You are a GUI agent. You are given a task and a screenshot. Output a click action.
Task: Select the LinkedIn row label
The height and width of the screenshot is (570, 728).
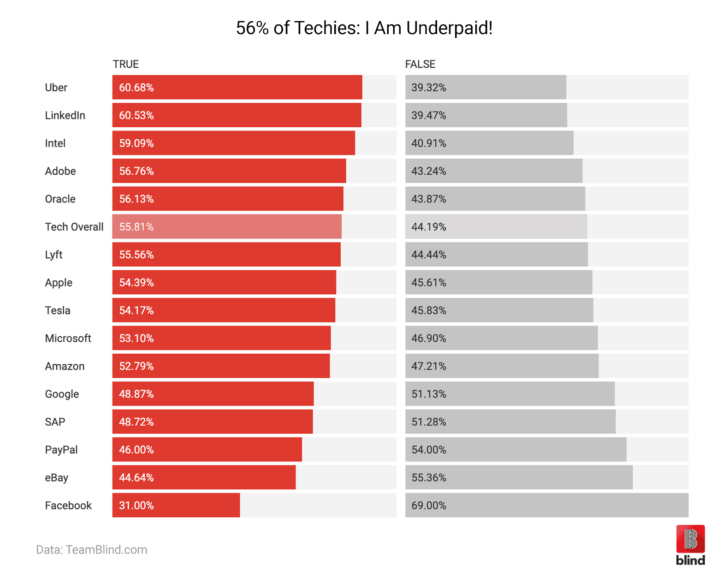tap(65, 115)
